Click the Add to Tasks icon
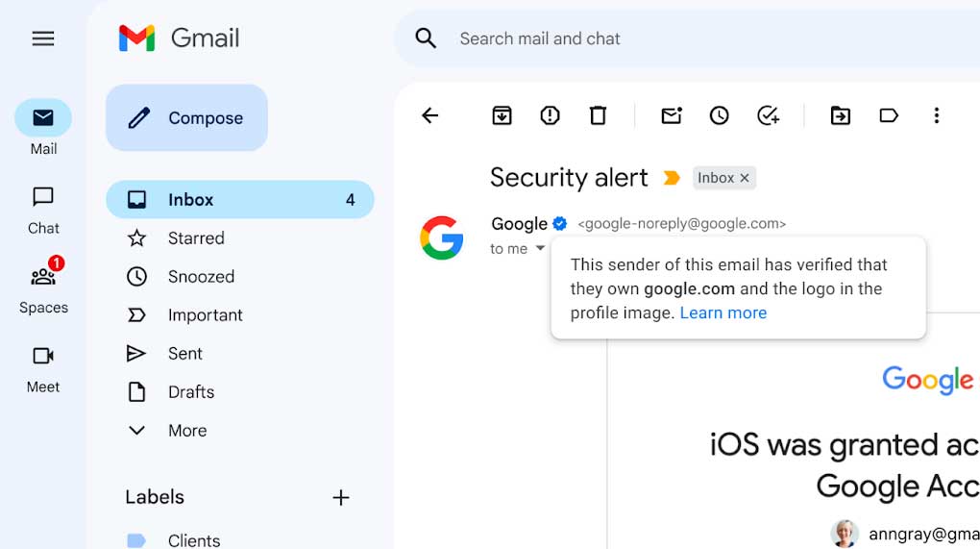Viewport: 980px width, 549px height. 768,115
